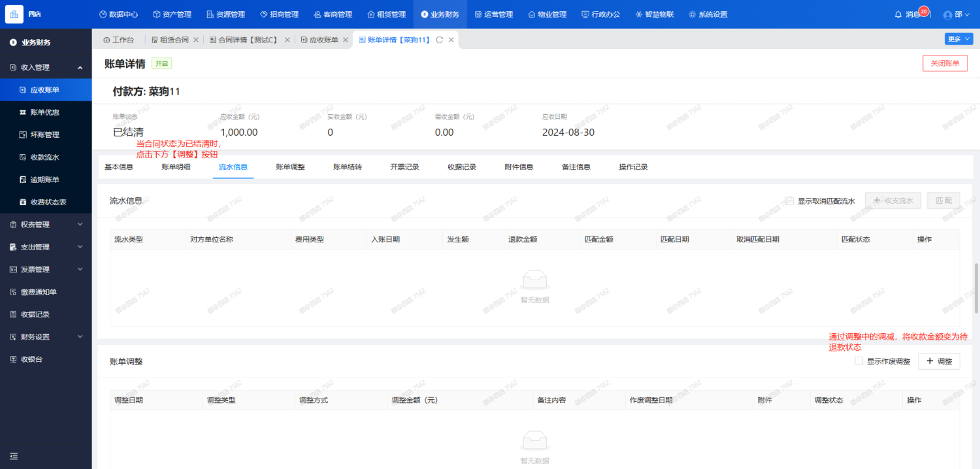
Task: Open the 附件信息 tab
Action: [519, 167]
